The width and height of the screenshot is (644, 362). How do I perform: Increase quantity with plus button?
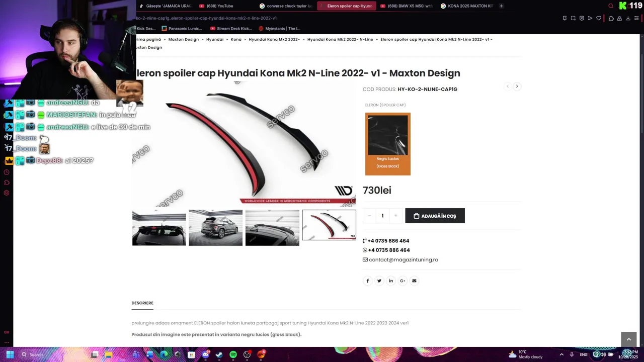coord(395,216)
